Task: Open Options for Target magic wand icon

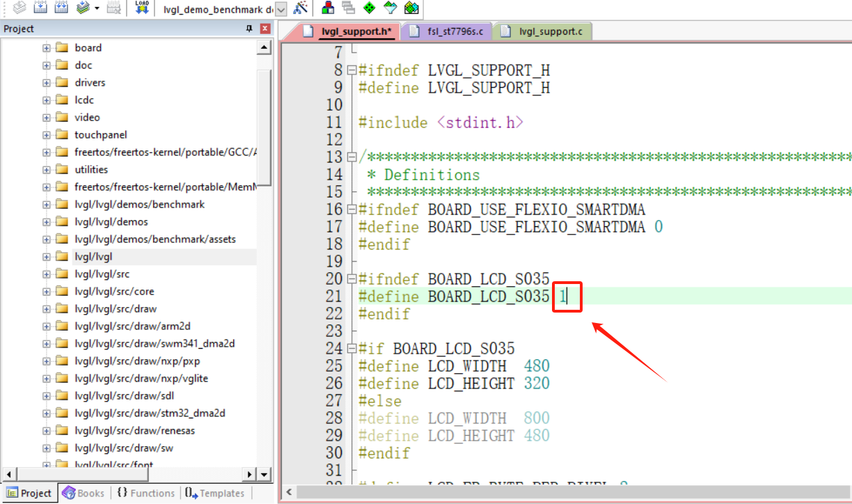Action: coord(301,8)
